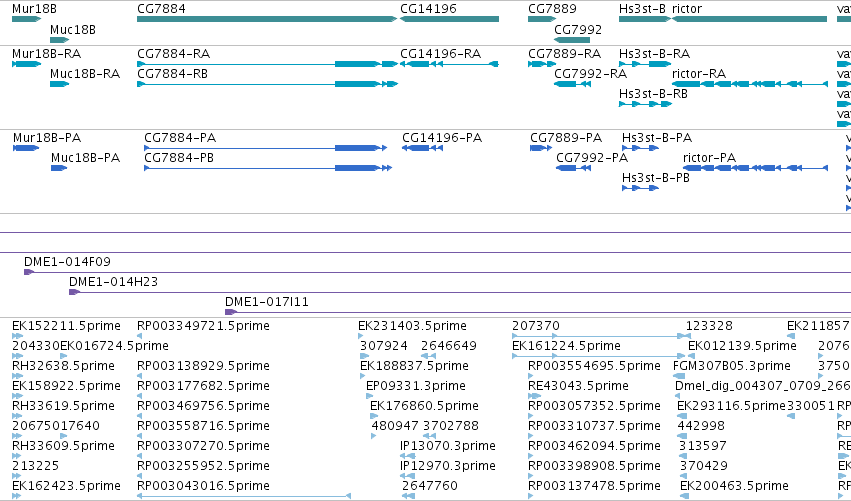Select coding sequence rictor-PA
The height and width of the screenshot is (501, 851).
[x=709, y=158]
